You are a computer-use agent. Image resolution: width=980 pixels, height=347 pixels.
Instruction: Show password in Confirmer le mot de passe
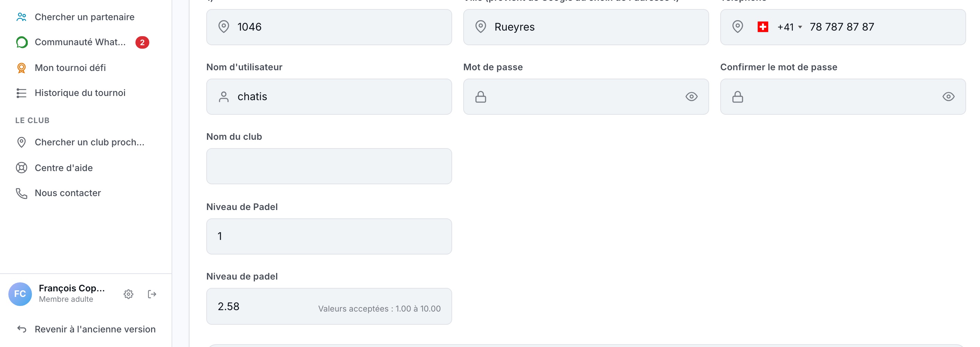pos(948,97)
